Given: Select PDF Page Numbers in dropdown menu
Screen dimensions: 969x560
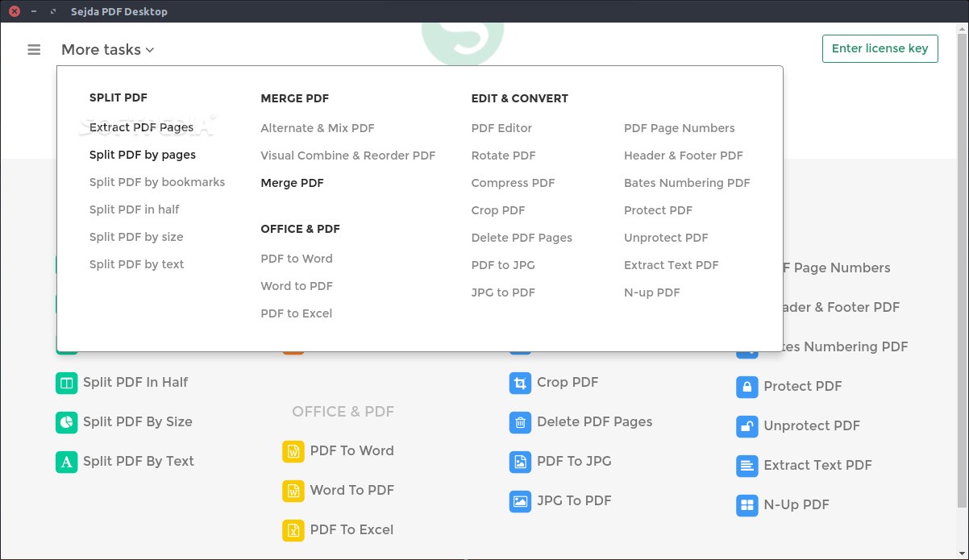Looking at the screenshot, I should pyautogui.click(x=680, y=128).
